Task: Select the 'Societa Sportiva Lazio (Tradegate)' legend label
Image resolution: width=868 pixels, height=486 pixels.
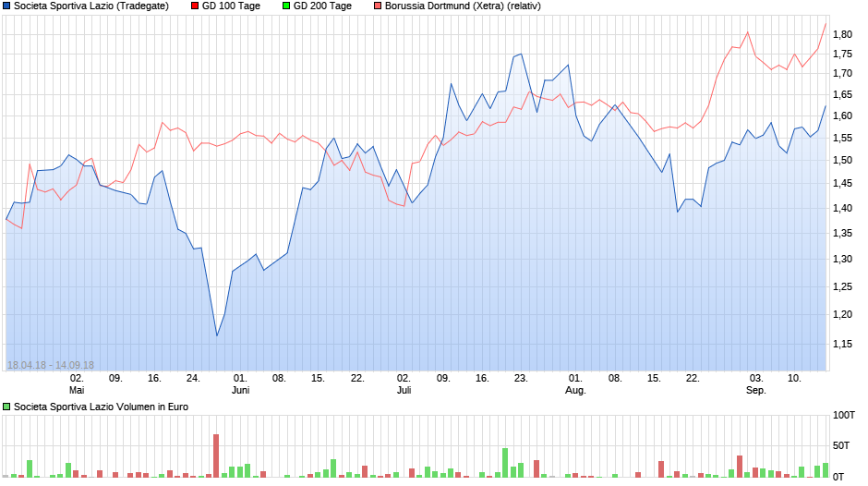Action: (91, 6)
